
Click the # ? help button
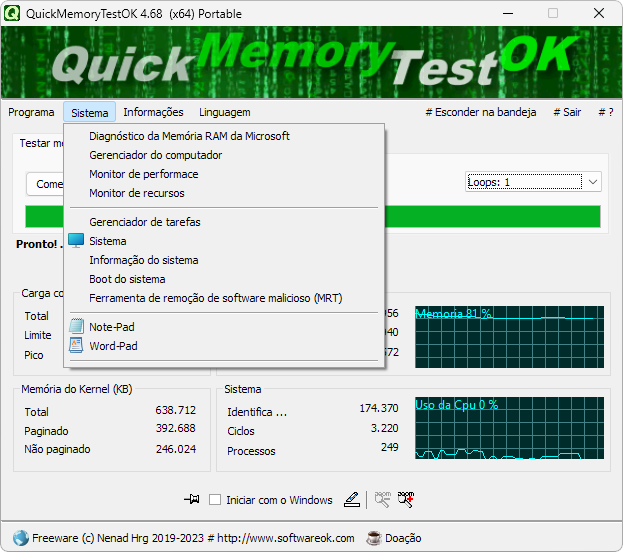tap(606, 112)
